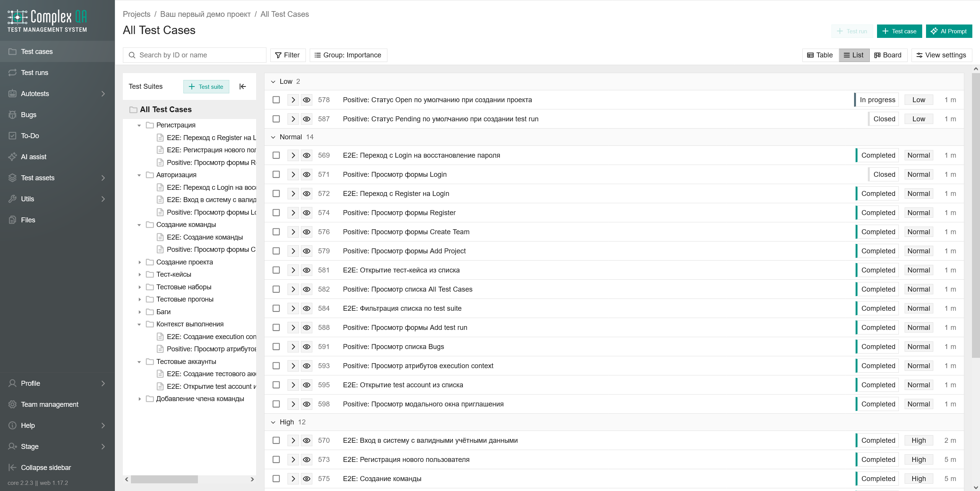Viewport: 980px width, 491px height.
Task: Expand the Создание проекта suite folder
Action: (140, 262)
